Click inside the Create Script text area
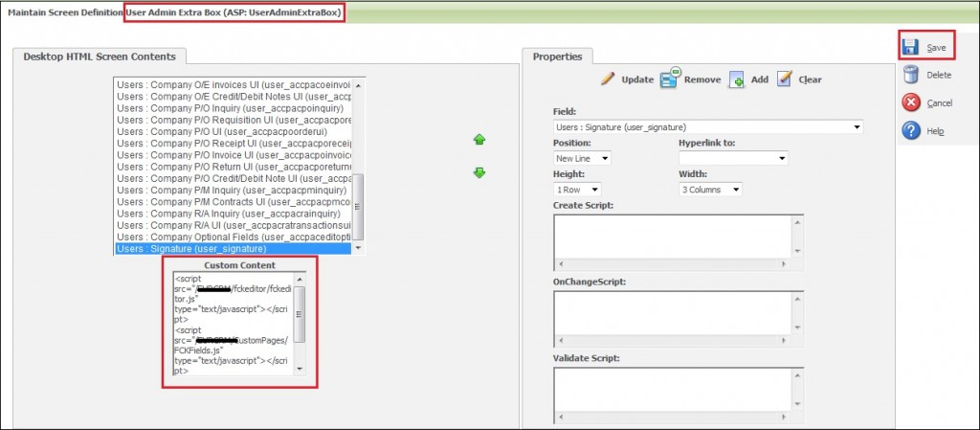This screenshot has width=980, height=430. [672, 235]
